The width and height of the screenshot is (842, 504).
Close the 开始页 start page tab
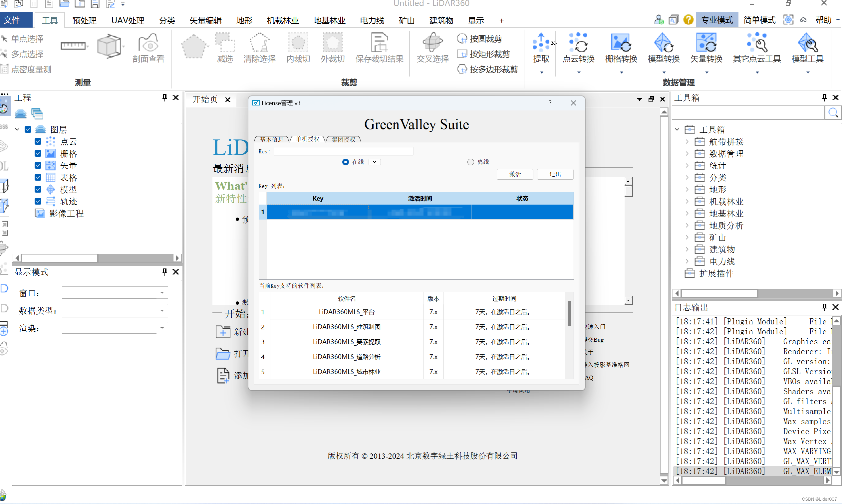(x=227, y=99)
